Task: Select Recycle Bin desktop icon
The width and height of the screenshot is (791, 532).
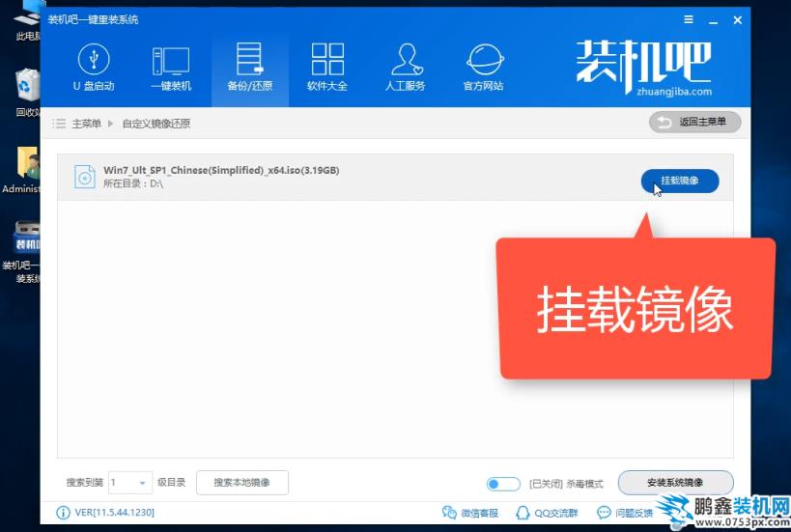Action: tap(28, 94)
